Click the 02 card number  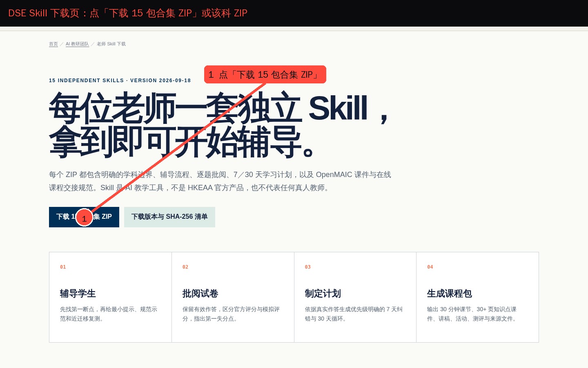[x=185, y=267]
